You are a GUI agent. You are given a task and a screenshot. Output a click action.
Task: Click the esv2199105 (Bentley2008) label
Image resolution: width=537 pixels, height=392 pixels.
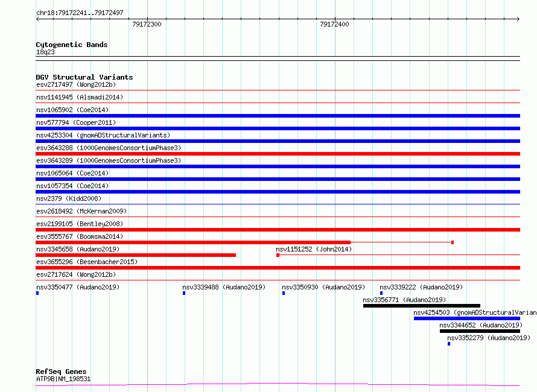tap(80, 224)
